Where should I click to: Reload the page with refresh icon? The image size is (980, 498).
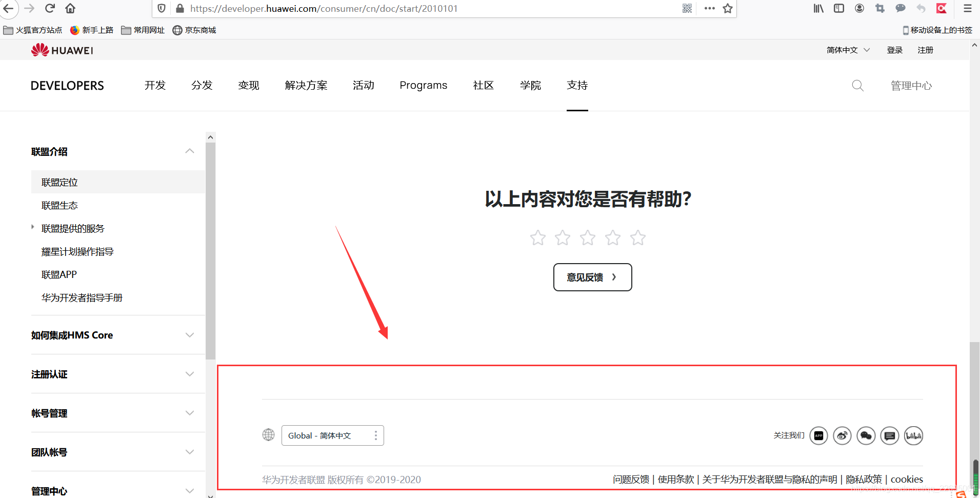tap(50, 8)
